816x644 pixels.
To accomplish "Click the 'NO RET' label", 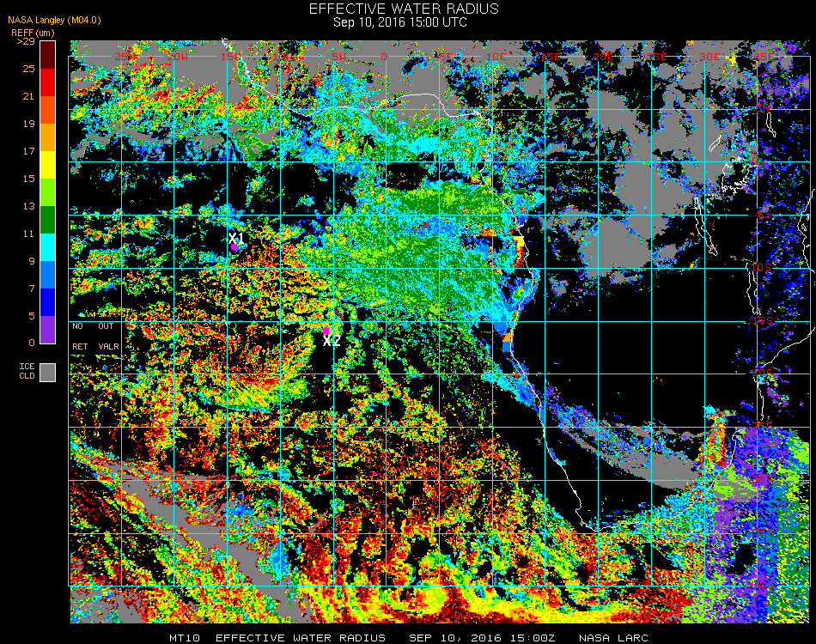I will tap(80, 336).
